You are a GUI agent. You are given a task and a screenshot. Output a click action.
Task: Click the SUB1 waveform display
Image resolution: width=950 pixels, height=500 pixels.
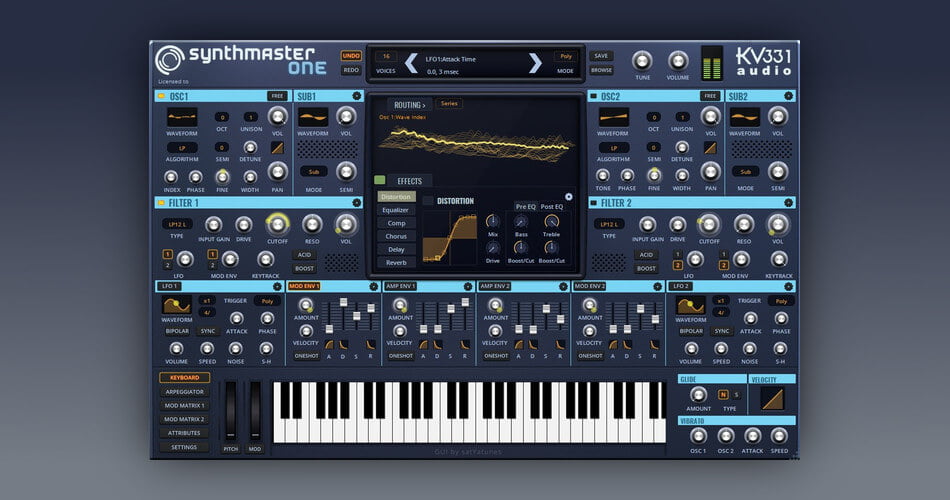pyautogui.click(x=313, y=116)
